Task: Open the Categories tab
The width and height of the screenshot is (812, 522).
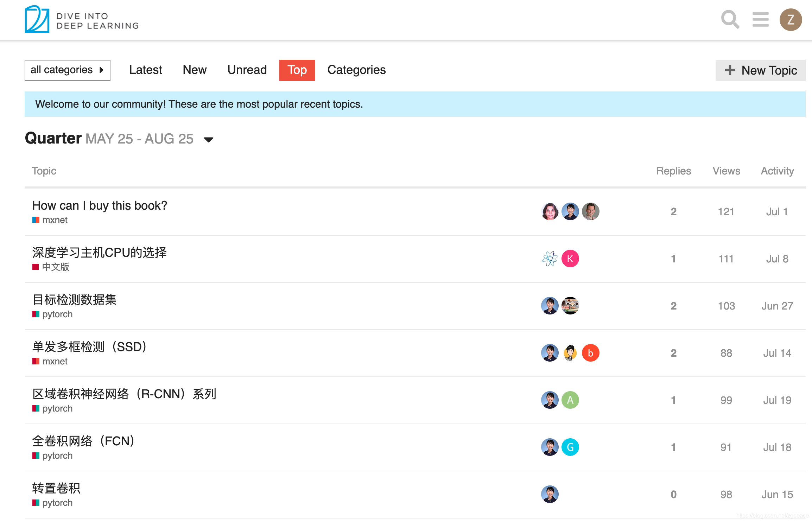Action: click(356, 70)
